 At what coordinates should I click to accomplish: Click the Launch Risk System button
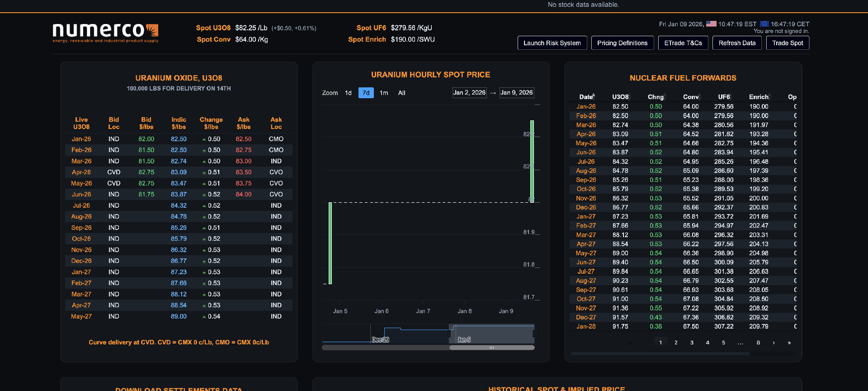coord(552,43)
